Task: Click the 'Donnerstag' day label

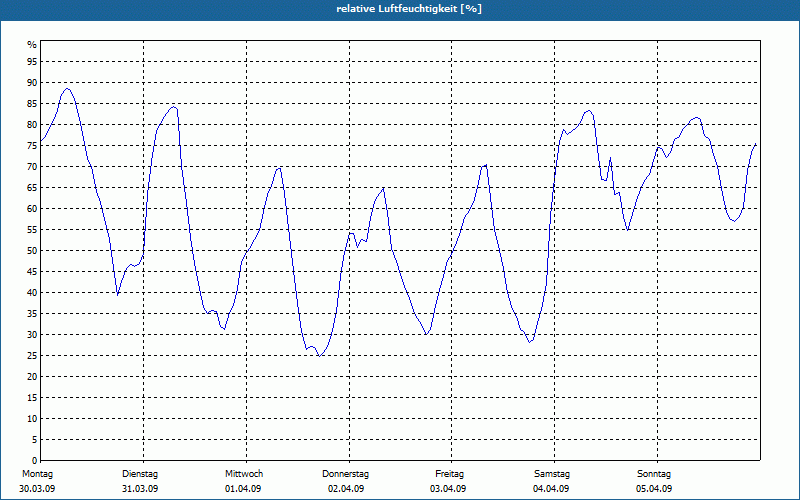Action: 345,474
